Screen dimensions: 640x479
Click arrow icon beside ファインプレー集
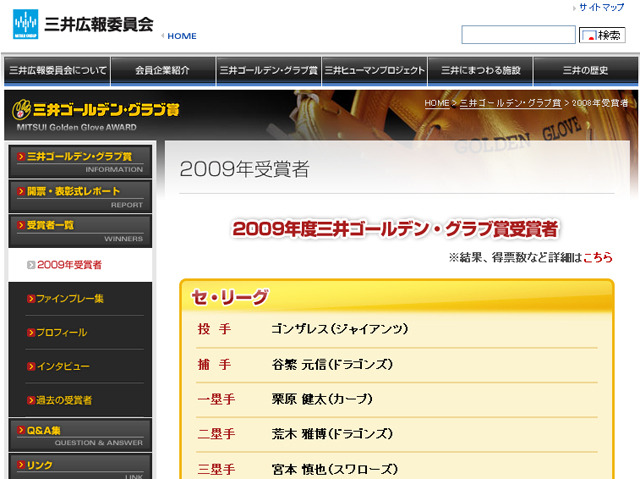tap(31, 299)
